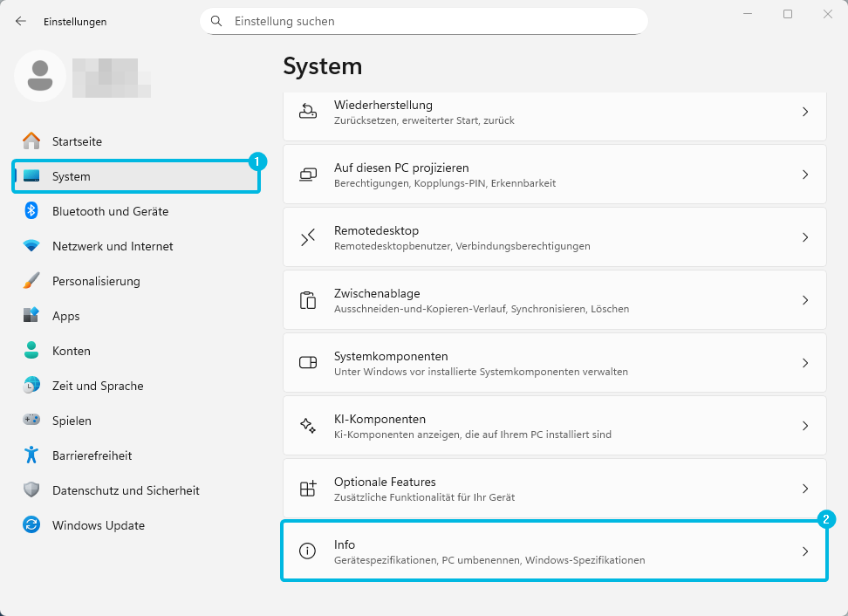Image resolution: width=848 pixels, height=616 pixels.
Task: Maximize the Einstellungen window
Action: coord(788,14)
